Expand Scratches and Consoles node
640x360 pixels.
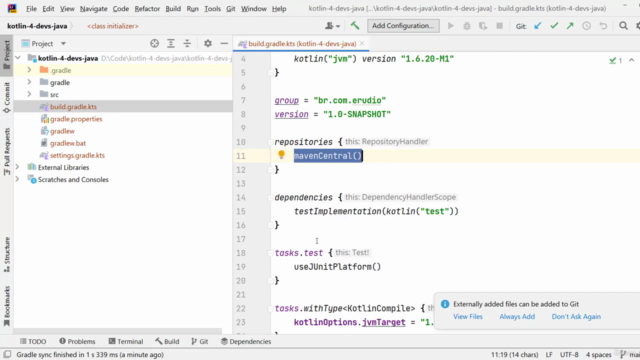tap(18, 179)
